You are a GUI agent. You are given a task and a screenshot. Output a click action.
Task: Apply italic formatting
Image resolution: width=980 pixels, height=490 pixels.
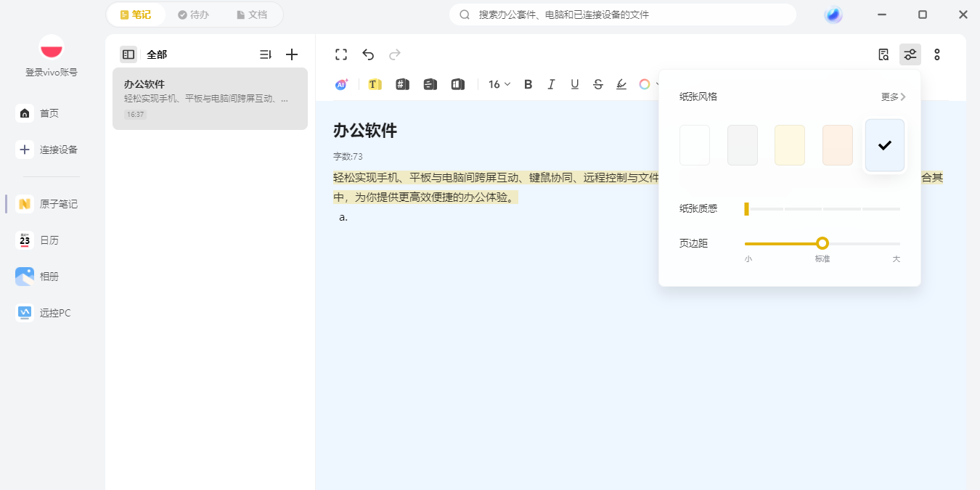(x=551, y=84)
